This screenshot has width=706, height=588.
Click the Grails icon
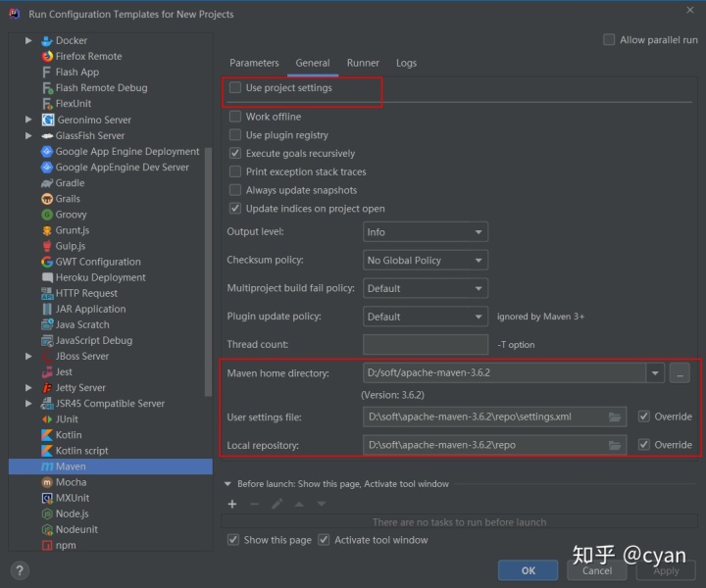point(47,199)
